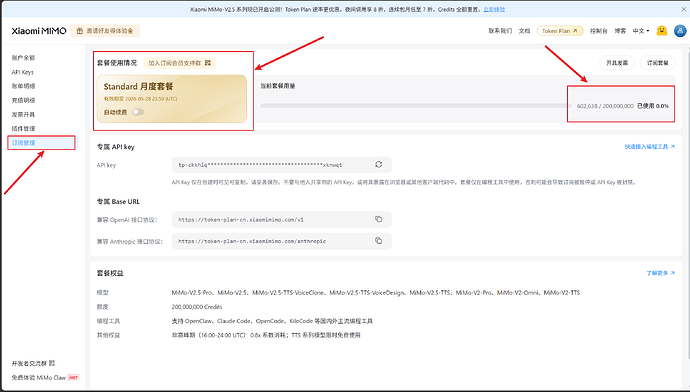Image resolution: width=690 pixels, height=392 pixels.
Task: Select API Keys in the sidebar
Action: click(22, 72)
